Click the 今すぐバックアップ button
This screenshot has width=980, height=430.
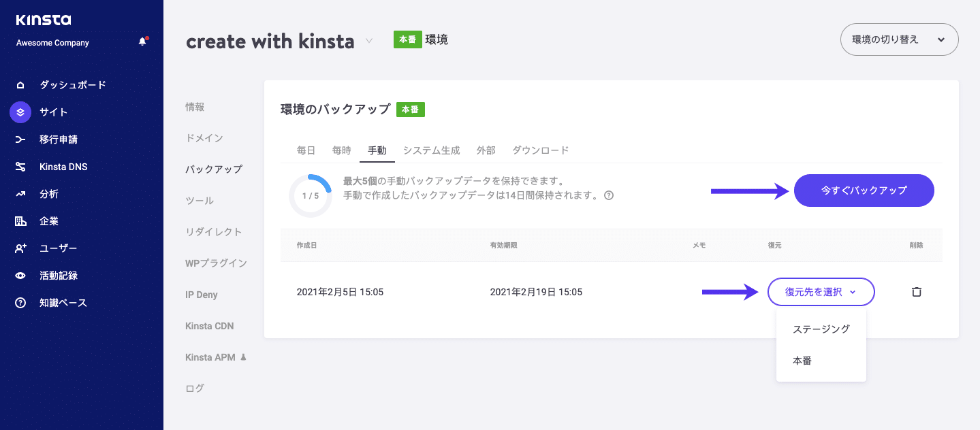click(864, 191)
